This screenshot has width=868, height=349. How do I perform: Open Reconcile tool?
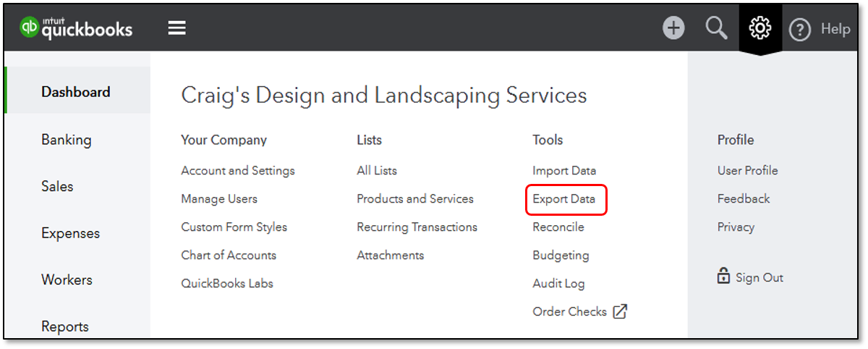(x=558, y=227)
